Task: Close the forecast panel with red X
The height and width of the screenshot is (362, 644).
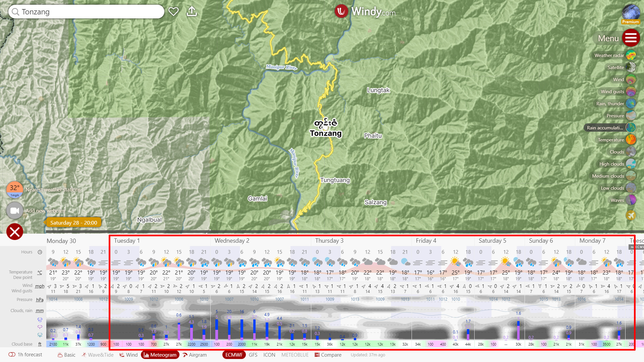Action: click(15, 232)
